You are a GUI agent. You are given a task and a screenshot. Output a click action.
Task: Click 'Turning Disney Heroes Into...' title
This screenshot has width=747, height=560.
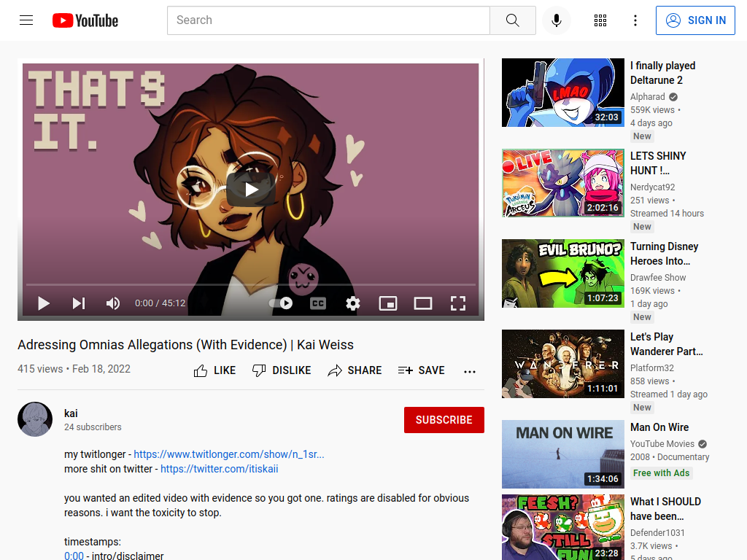664,254
